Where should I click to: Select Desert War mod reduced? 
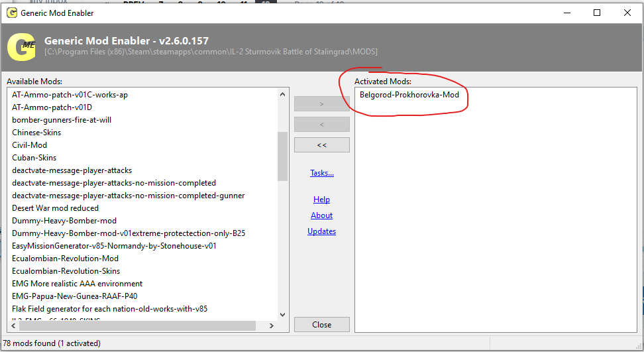(56, 208)
